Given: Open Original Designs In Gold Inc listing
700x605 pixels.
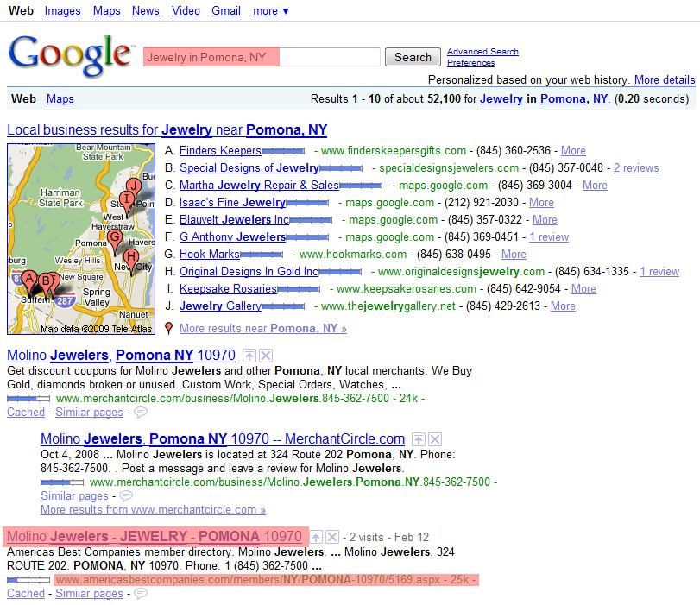Looking at the screenshot, I should pyautogui.click(x=249, y=272).
